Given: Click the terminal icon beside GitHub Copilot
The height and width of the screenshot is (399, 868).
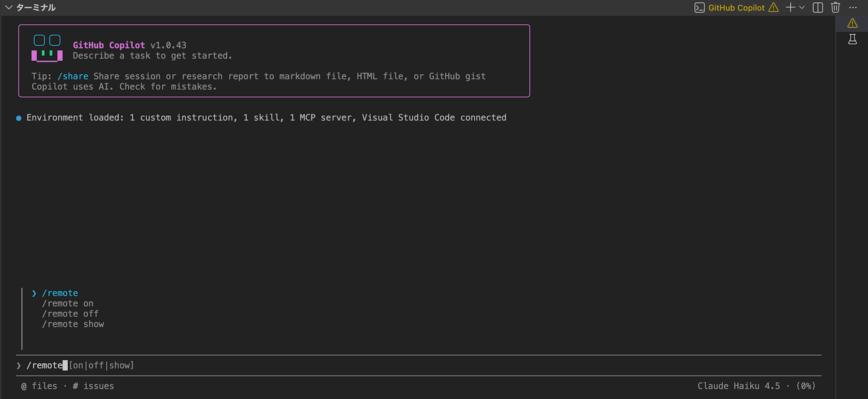Looking at the screenshot, I should pyautogui.click(x=699, y=8).
